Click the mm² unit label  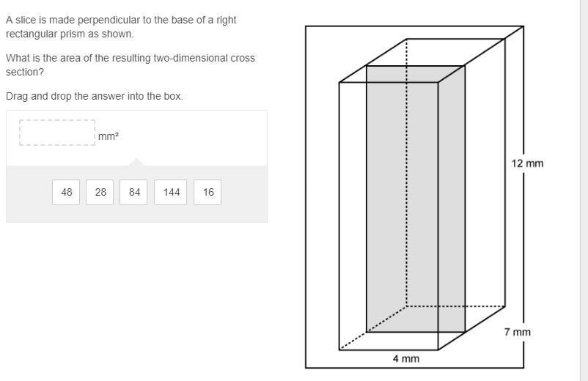[x=109, y=137]
